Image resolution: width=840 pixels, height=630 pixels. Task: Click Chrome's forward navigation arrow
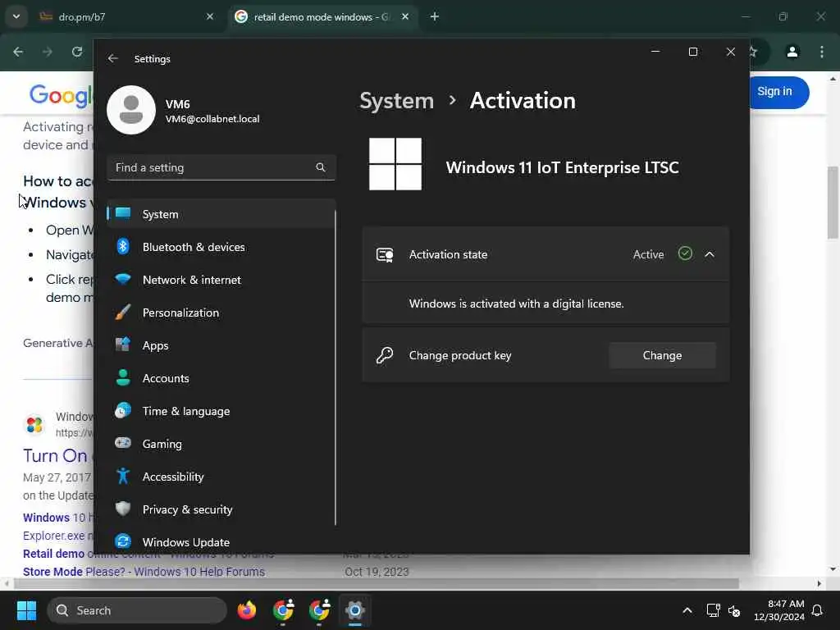pos(48,52)
